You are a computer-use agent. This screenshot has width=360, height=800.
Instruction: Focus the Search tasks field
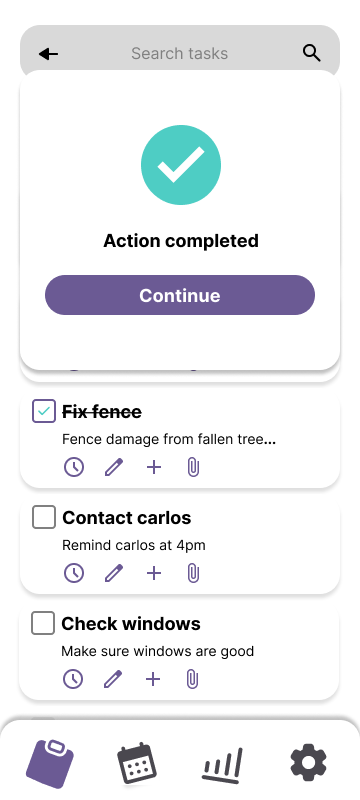179,53
